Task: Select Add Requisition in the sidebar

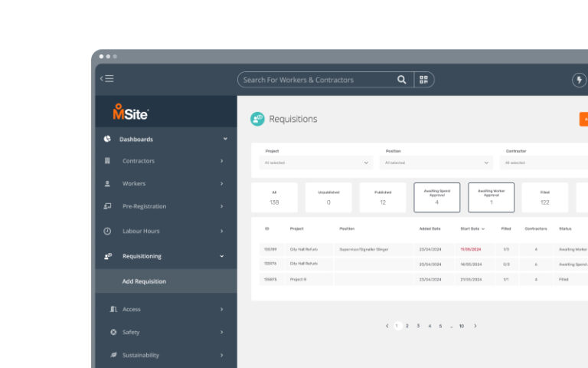Action: tap(144, 281)
